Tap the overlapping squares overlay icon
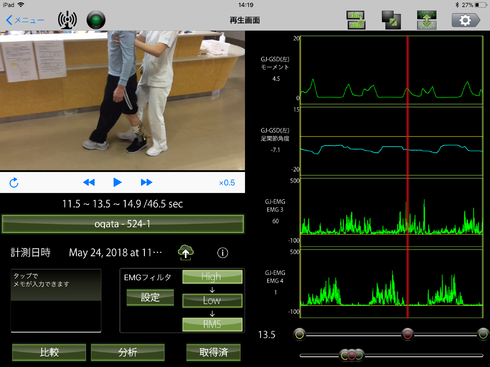 (x=391, y=20)
